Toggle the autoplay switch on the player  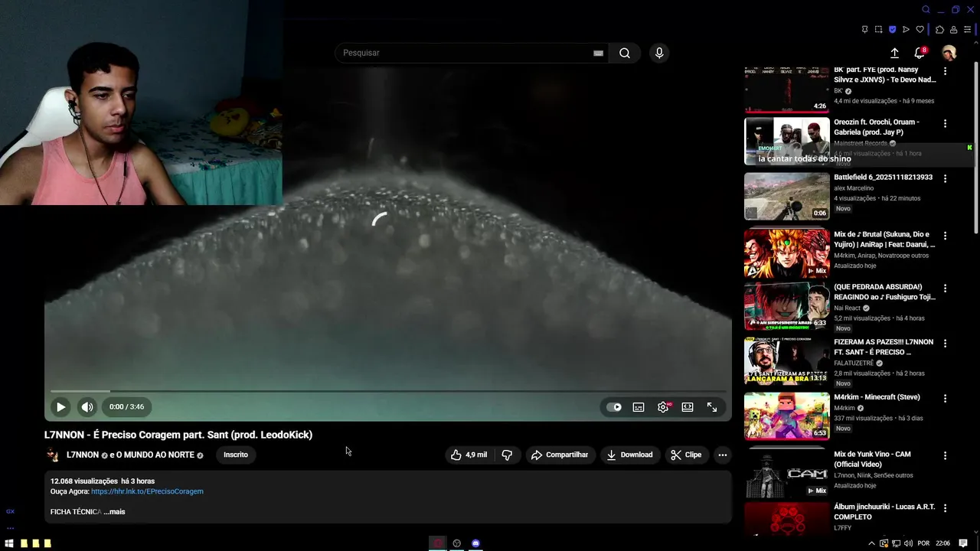coord(614,407)
